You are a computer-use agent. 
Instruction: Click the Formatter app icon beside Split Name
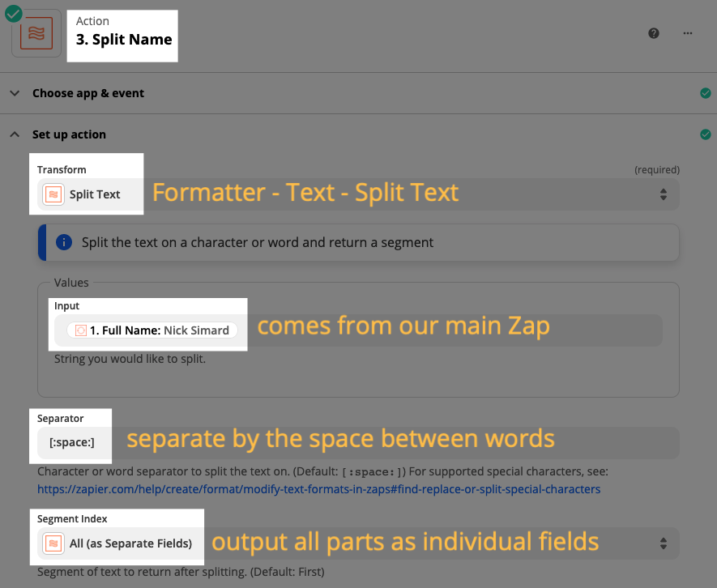coord(36,34)
